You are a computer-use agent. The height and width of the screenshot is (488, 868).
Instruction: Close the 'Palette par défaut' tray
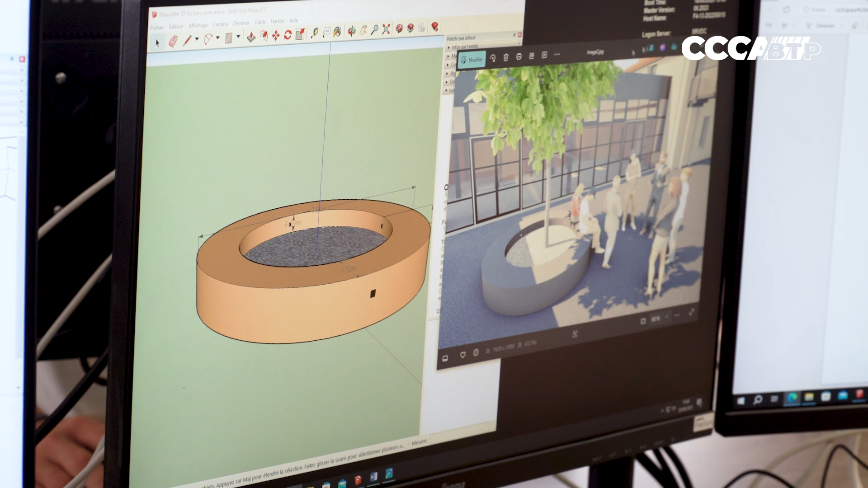pyautogui.click(x=519, y=35)
